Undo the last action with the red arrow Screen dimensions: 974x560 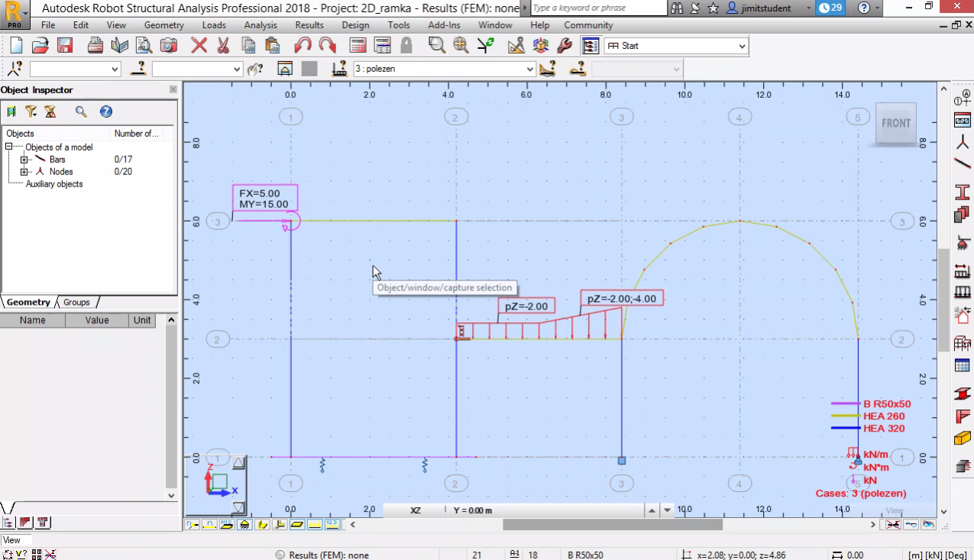(303, 45)
